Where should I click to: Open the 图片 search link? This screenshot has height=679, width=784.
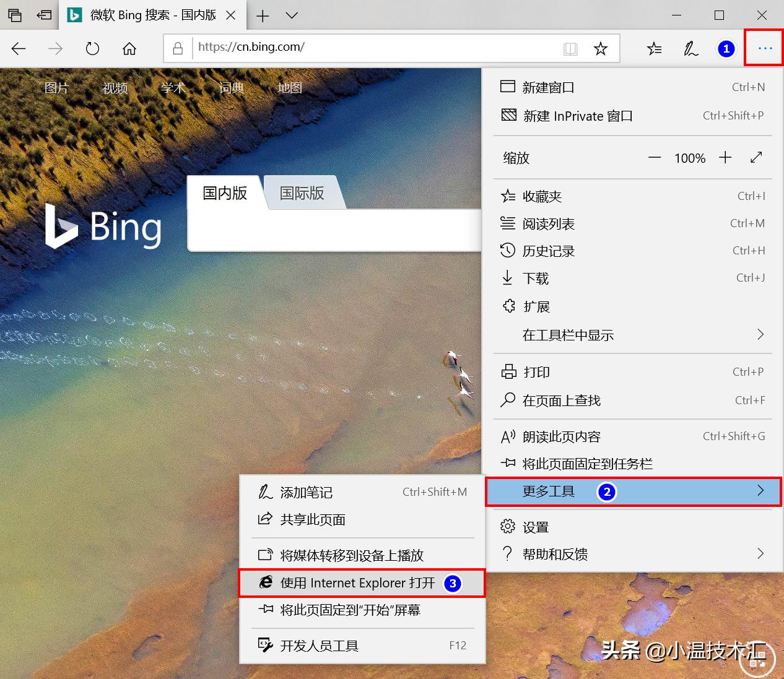(x=56, y=88)
